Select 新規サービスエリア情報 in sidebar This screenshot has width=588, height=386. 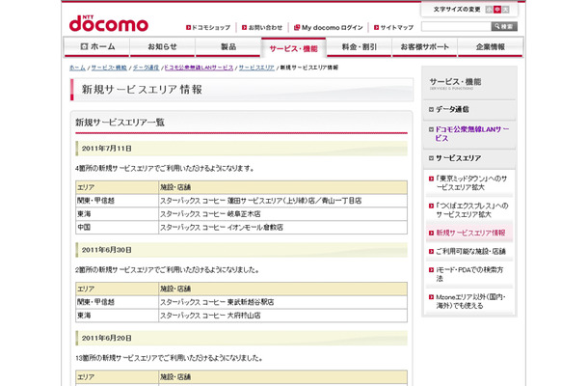[470, 233]
